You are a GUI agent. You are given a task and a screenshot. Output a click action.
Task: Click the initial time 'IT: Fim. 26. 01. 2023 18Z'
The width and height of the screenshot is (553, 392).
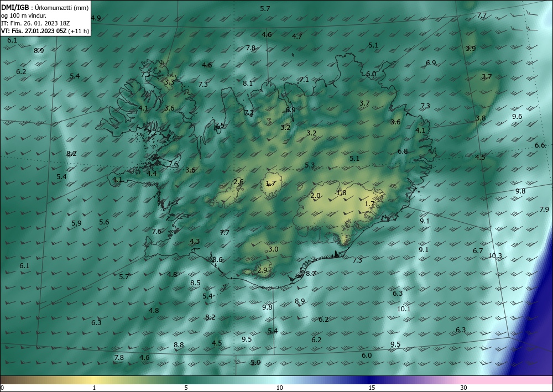click(x=35, y=23)
